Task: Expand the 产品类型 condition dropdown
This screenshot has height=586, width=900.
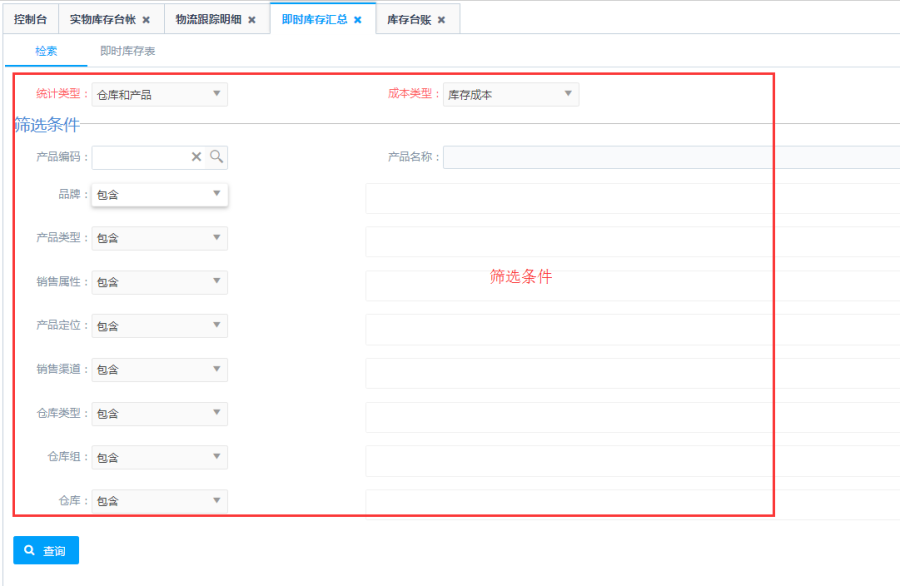Action: pos(159,238)
